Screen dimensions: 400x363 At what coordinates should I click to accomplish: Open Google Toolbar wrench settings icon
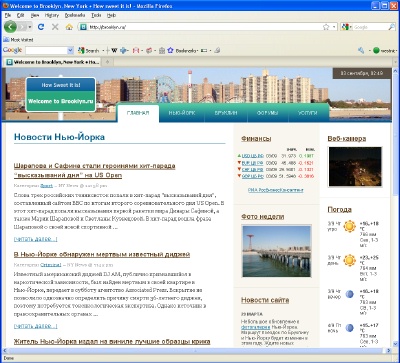click(361, 51)
